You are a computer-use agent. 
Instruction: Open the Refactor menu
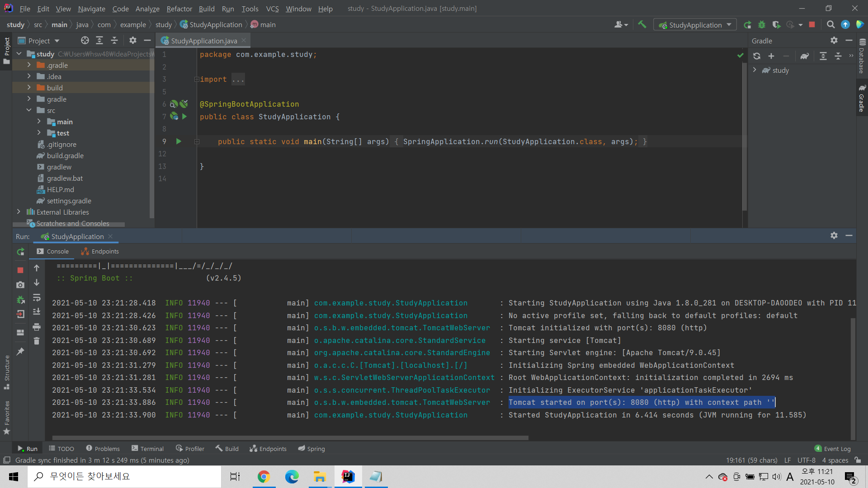pos(179,9)
